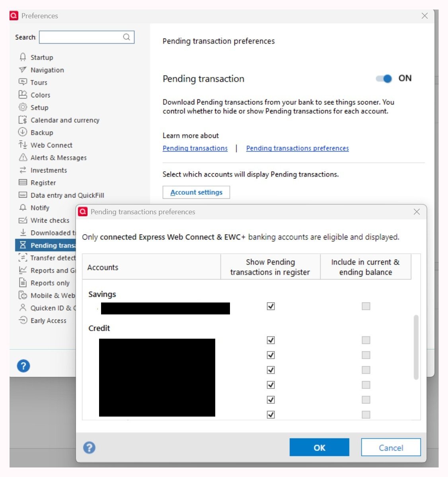Click the Credit group heading
The height and width of the screenshot is (477, 448).
(99, 328)
